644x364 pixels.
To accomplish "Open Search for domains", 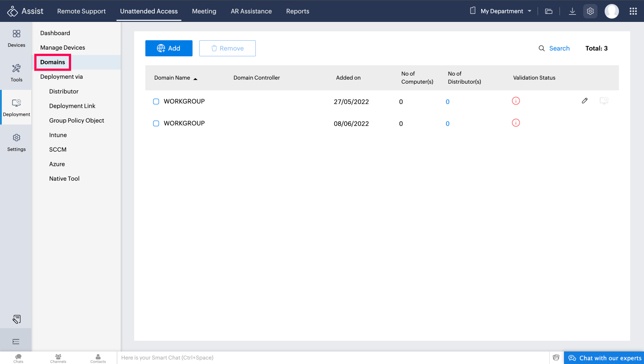I will click(554, 48).
